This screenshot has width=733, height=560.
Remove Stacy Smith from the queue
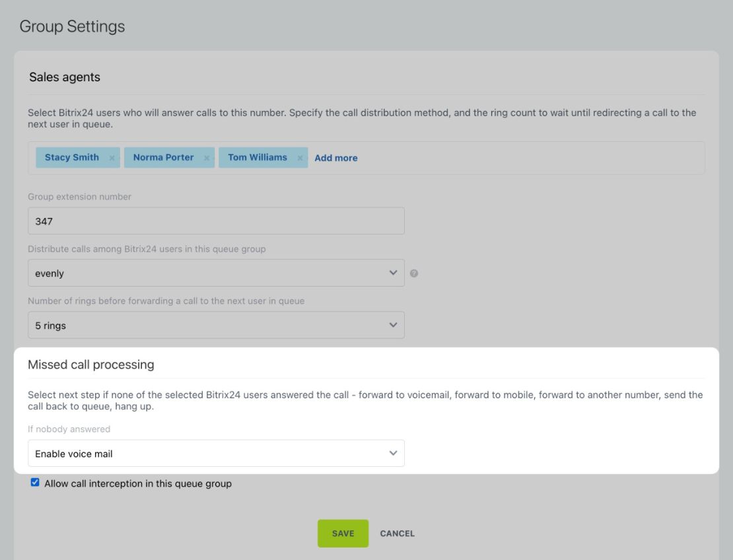click(x=112, y=158)
